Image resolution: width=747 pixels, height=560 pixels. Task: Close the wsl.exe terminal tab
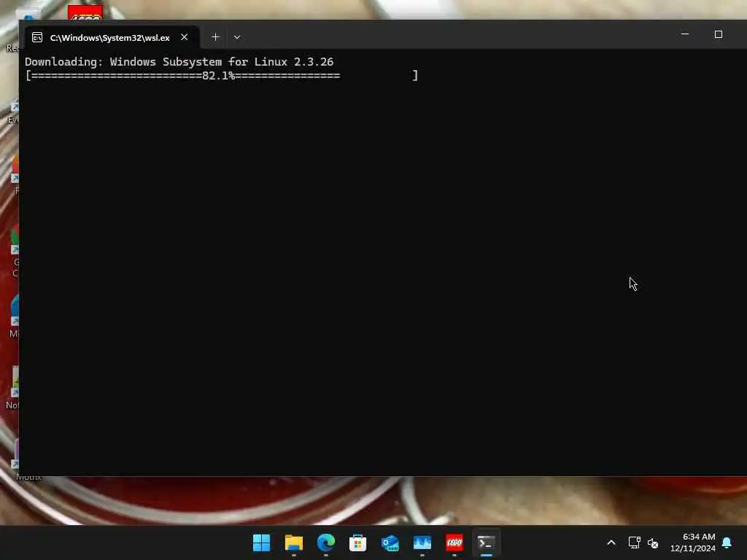185,37
